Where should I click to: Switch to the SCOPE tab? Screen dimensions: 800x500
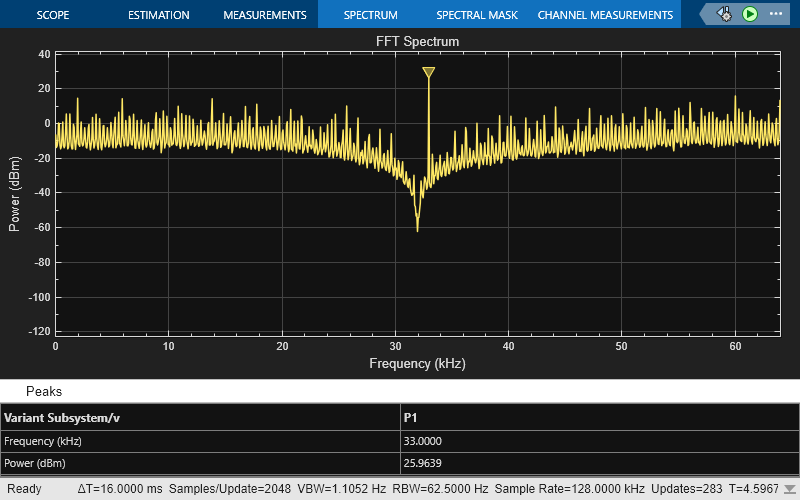(52, 15)
